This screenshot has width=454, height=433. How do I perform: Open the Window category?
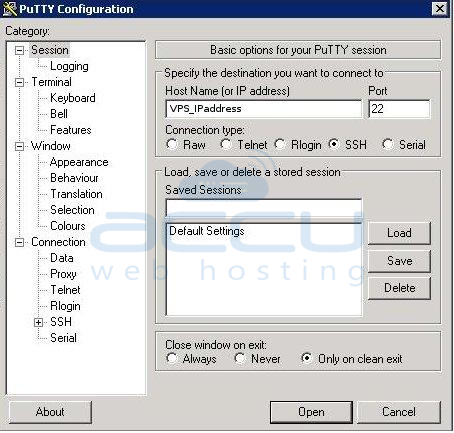tap(51, 146)
